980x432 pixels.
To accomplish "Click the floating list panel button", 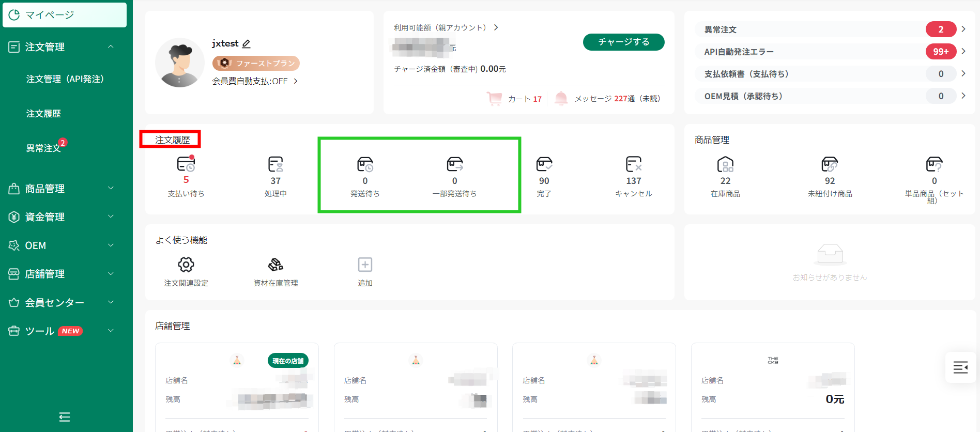I will pos(960,367).
